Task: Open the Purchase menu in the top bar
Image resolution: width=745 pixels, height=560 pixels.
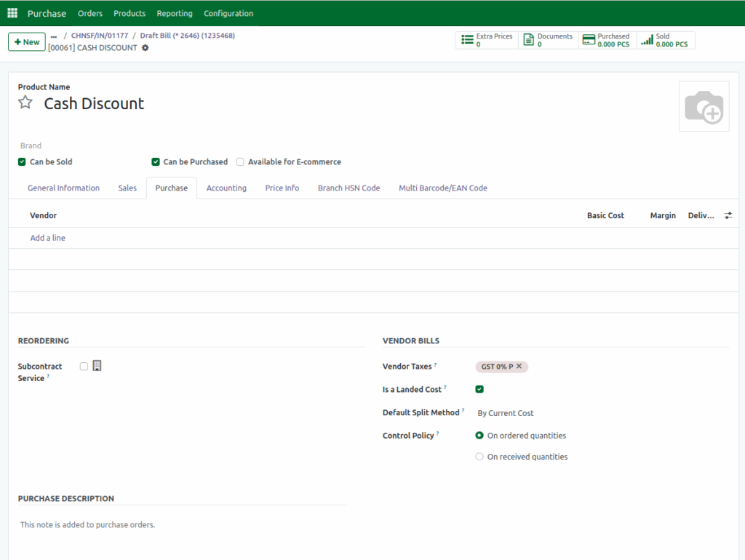Action: coord(47,12)
